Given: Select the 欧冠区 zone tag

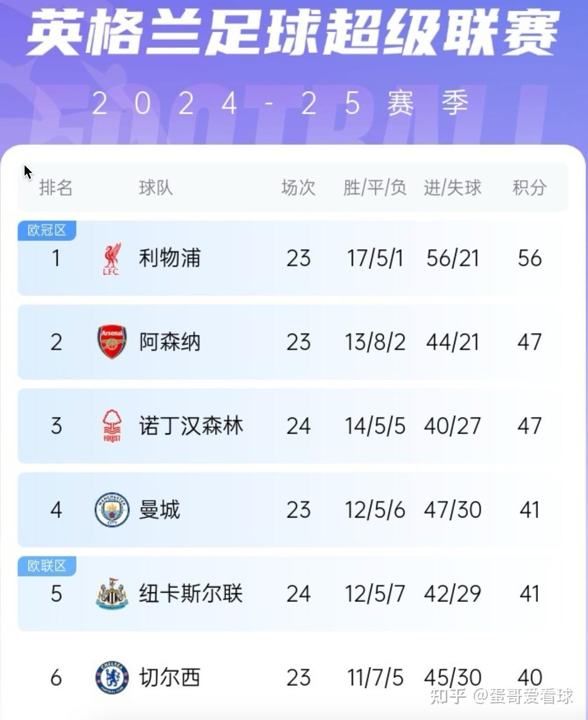Looking at the screenshot, I should point(47,230).
